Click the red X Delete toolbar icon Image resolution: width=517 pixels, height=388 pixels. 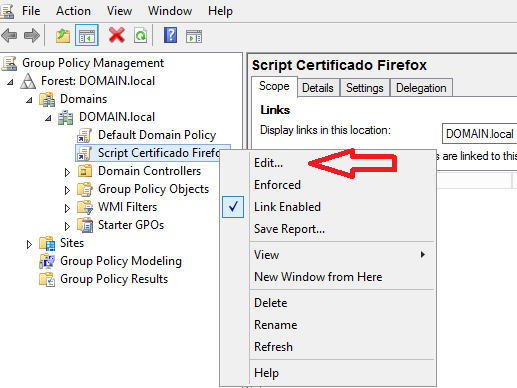(117, 35)
